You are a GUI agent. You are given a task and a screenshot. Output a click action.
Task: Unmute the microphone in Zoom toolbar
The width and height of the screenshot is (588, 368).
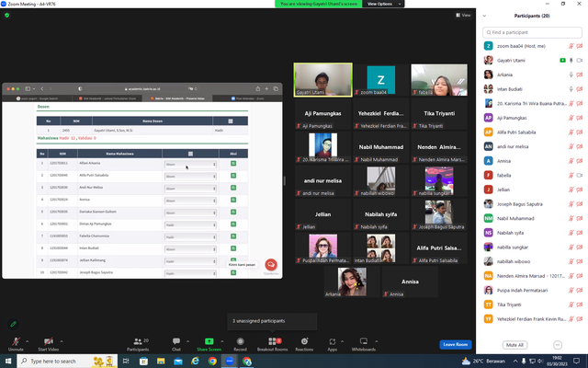[x=16, y=343]
